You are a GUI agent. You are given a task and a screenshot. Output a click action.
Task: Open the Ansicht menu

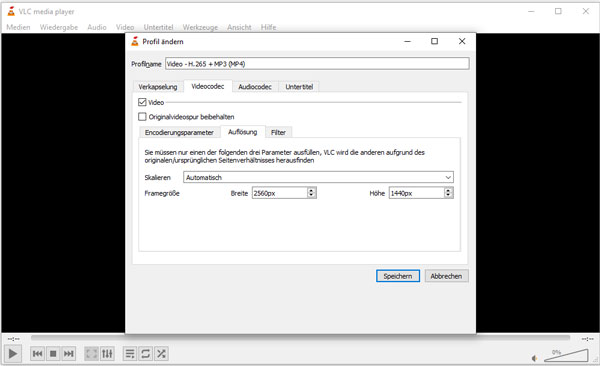239,27
